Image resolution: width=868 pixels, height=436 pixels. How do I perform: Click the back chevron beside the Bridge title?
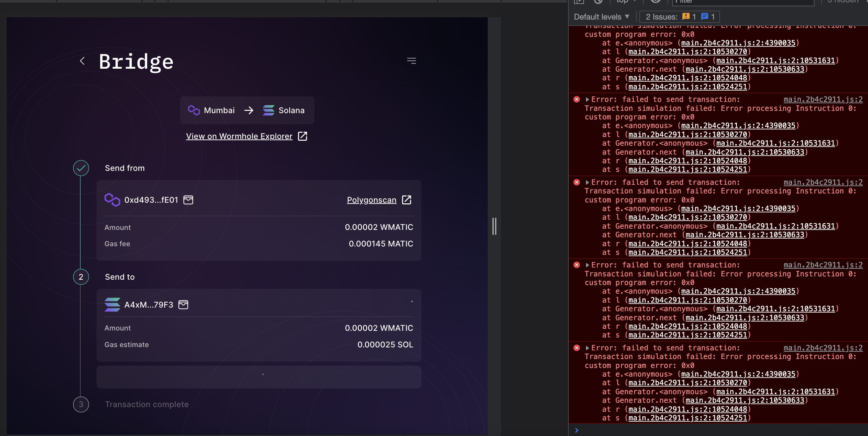point(83,61)
